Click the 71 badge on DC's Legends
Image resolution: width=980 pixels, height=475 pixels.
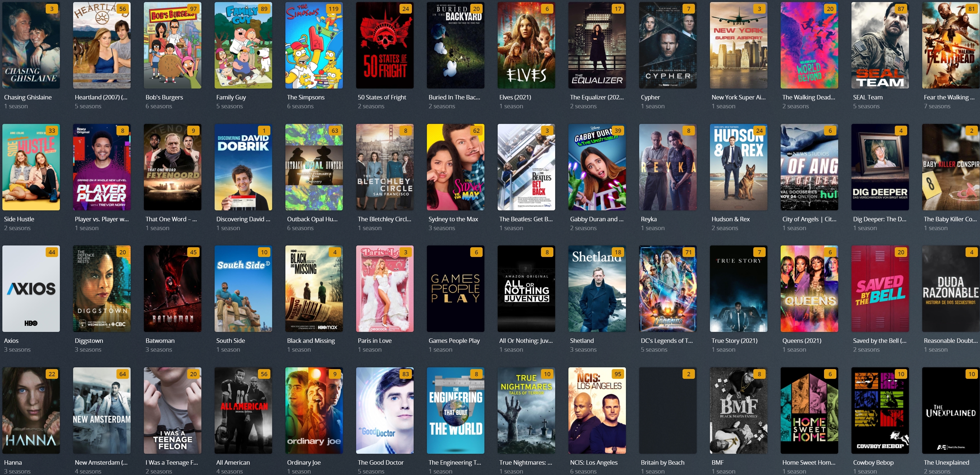coord(688,252)
